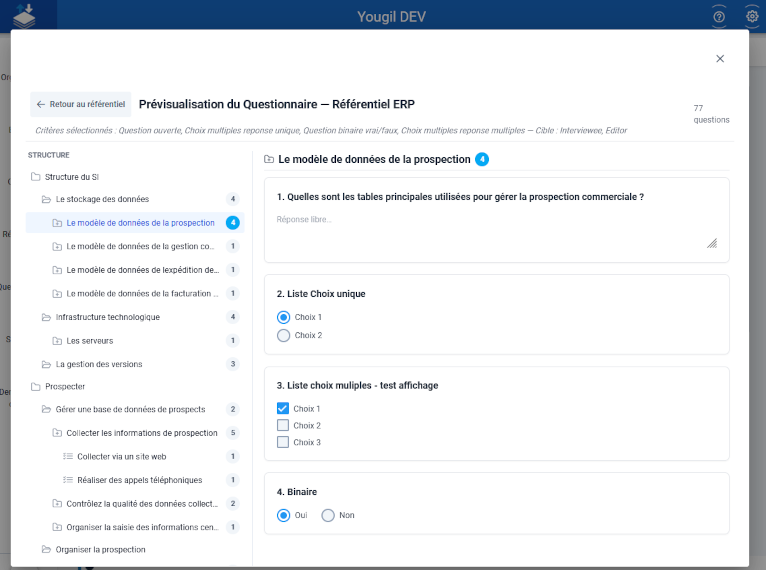This screenshot has height=570, width=766.
Task: Check Choix 3 checkbox in question 3
Action: click(x=283, y=443)
